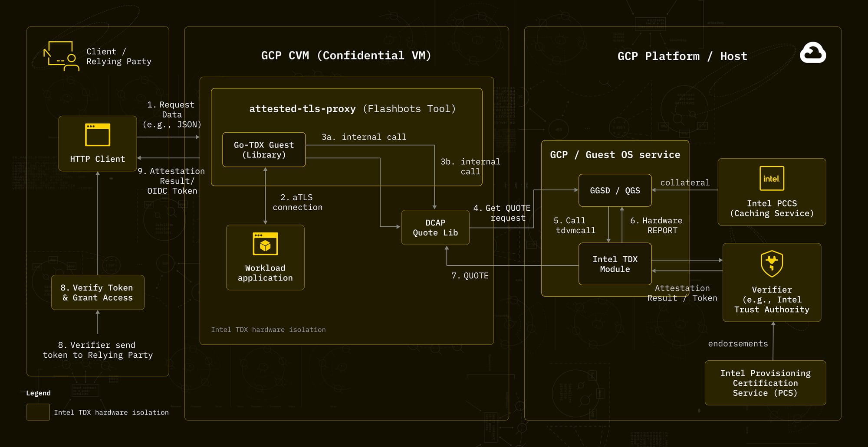The image size is (868, 447).
Task: Click the 'endorsements' arrow label
Action: 738,344
